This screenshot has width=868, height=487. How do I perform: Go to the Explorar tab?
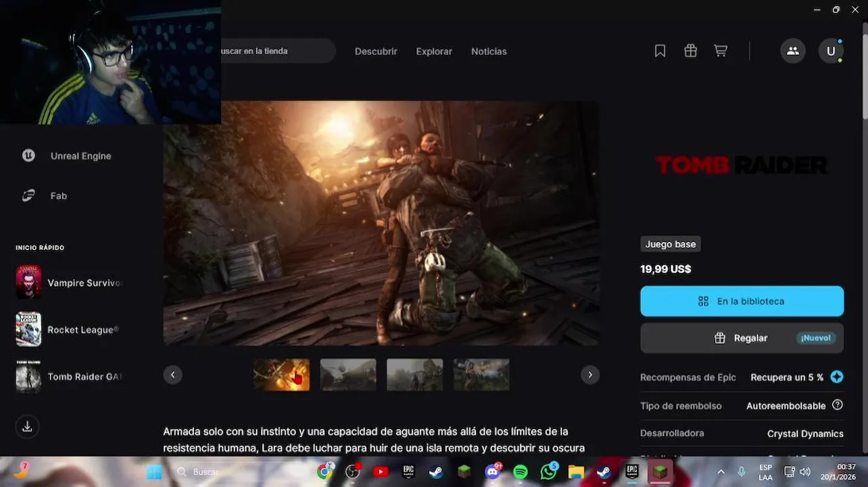click(x=434, y=51)
